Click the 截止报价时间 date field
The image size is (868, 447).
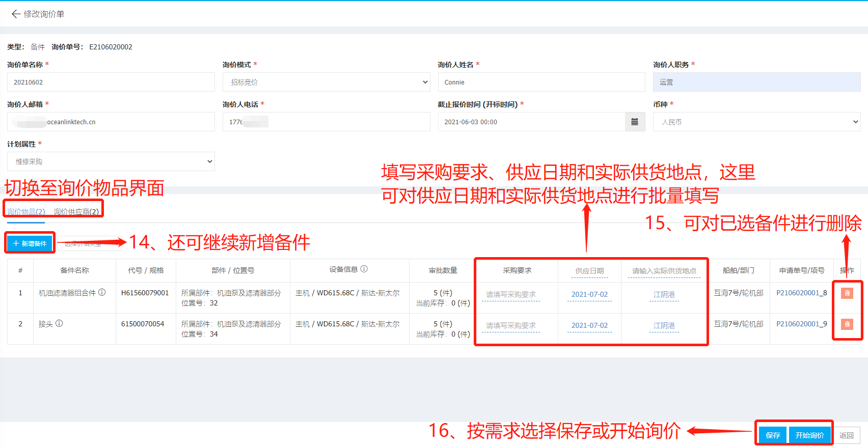(532, 122)
